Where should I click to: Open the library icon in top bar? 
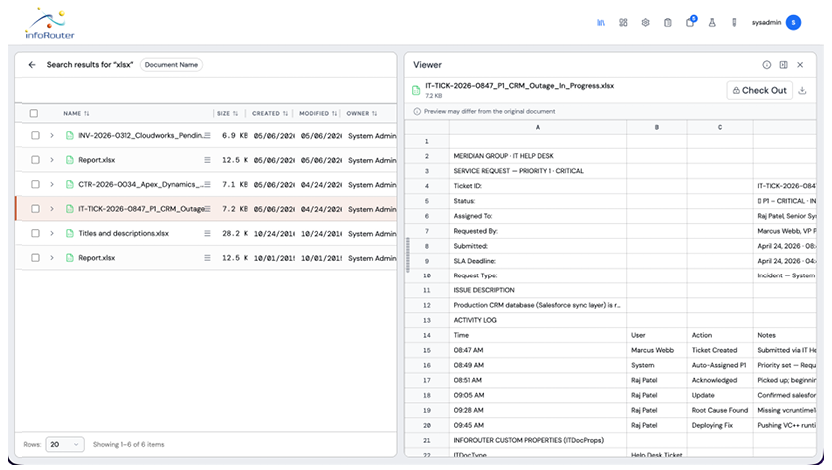click(x=601, y=23)
